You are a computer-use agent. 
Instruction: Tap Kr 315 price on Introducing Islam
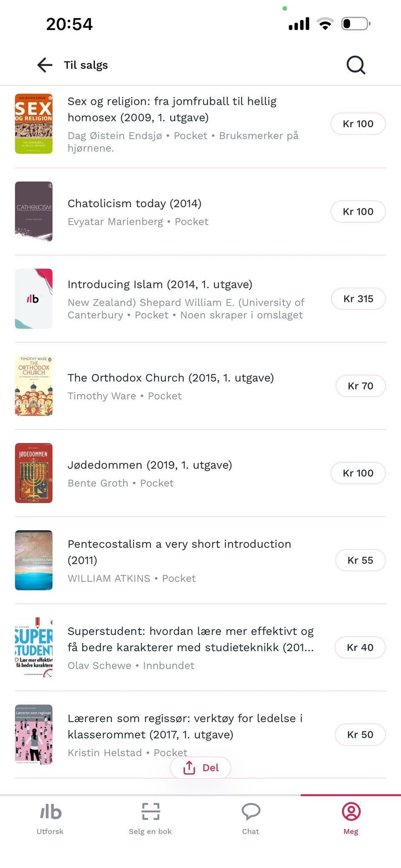click(358, 299)
